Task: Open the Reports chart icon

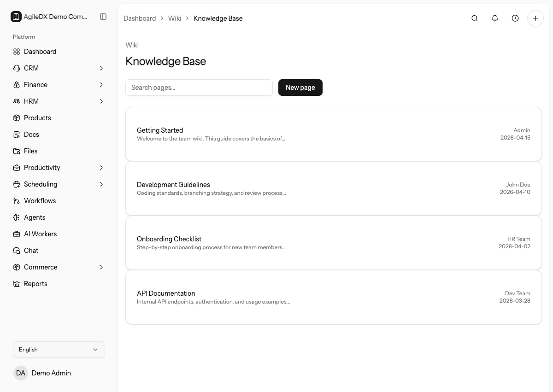Action: coord(17,284)
